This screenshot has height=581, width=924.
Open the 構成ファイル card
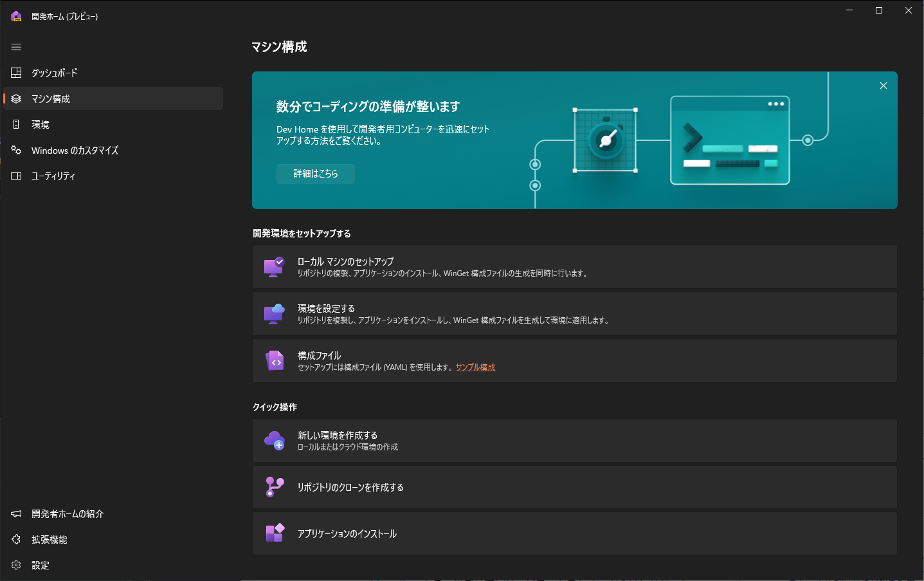(x=575, y=361)
